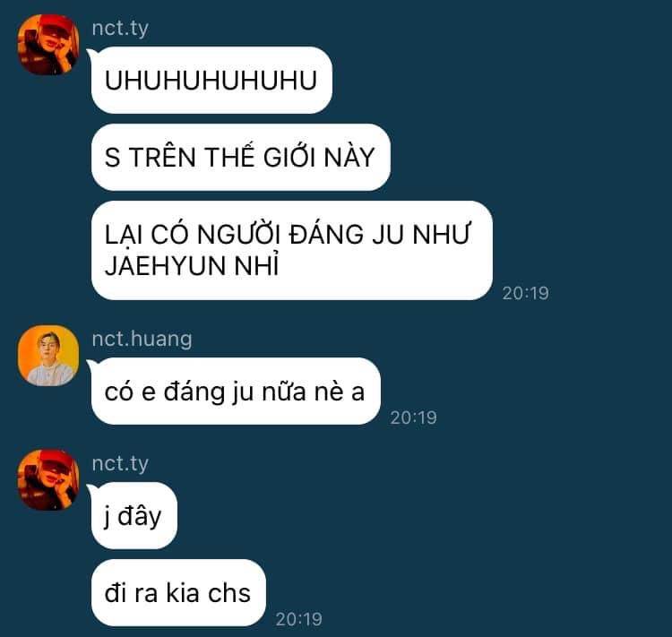Select the UHUHUHUHUHU message bubble
Viewport: 672px width, 637px height.
pyautogui.click(x=211, y=80)
